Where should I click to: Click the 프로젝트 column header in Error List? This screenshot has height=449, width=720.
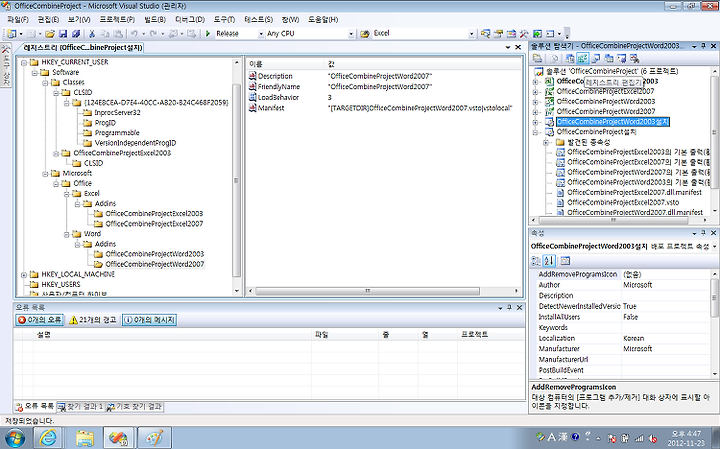pyautogui.click(x=490, y=335)
